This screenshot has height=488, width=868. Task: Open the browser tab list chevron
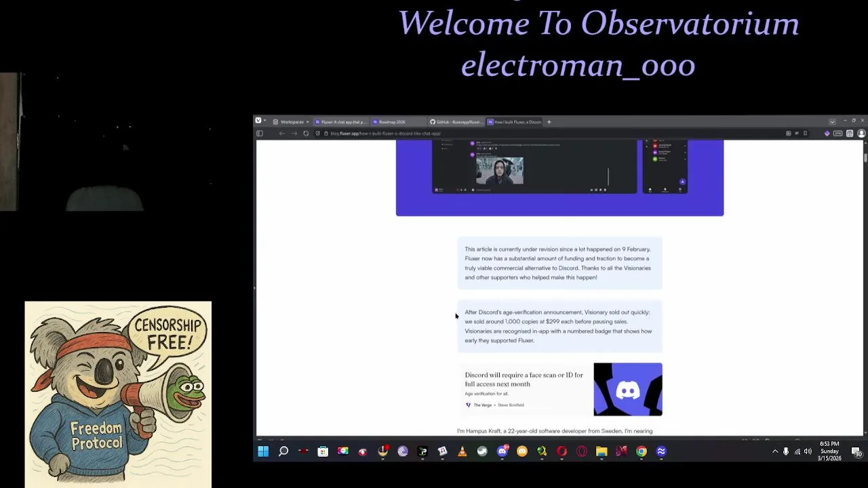point(832,122)
